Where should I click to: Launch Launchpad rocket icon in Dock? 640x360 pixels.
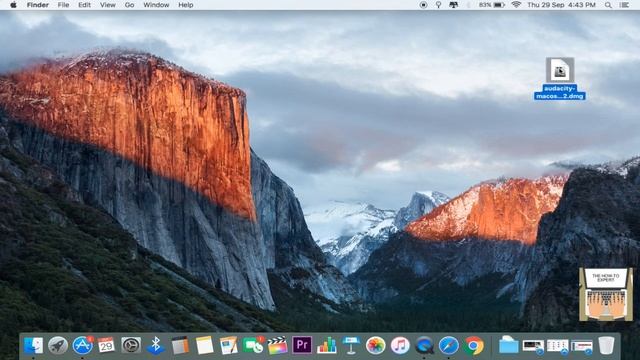[58, 345]
